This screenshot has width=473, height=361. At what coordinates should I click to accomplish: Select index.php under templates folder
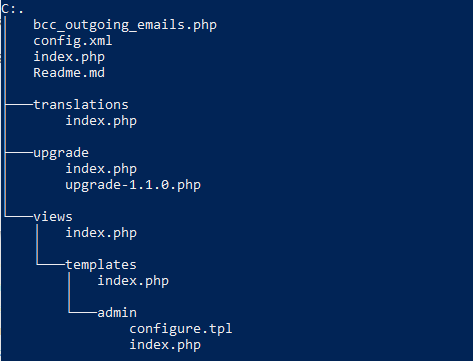tap(133, 281)
